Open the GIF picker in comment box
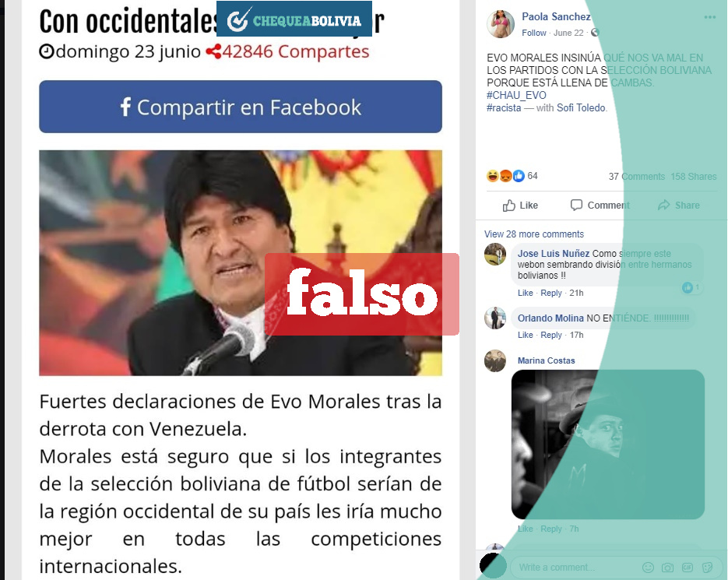 tap(688, 567)
